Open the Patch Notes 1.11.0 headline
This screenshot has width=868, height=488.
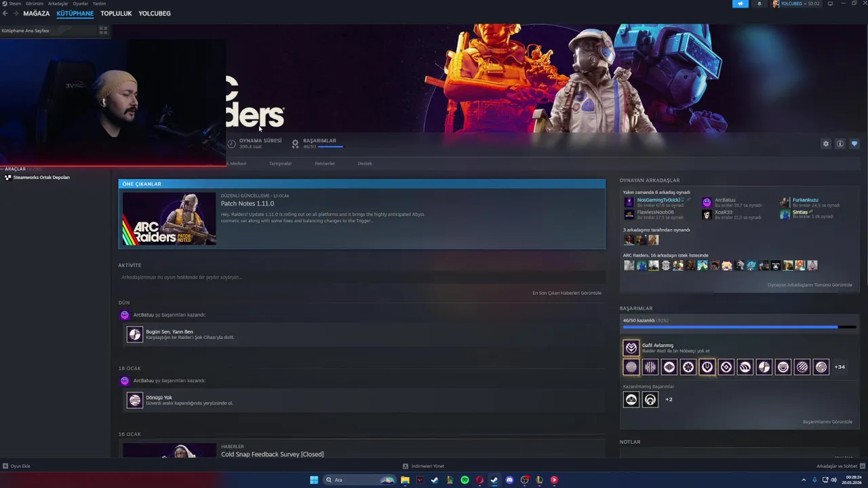(x=248, y=203)
